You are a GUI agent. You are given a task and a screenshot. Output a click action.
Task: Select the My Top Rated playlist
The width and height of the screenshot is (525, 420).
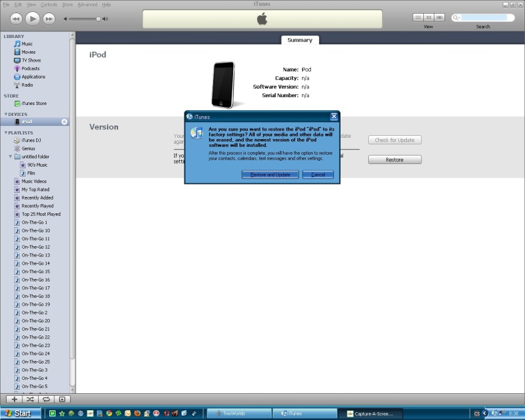pyautogui.click(x=35, y=190)
